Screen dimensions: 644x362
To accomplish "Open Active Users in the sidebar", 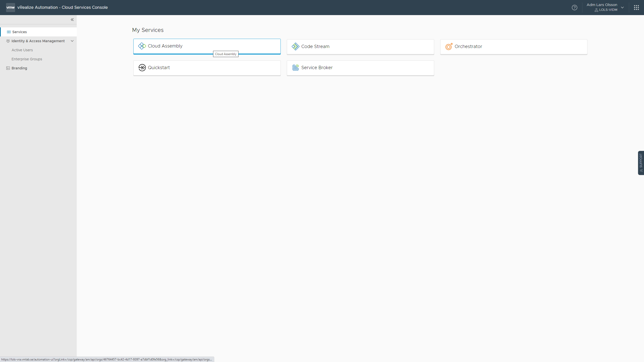I will click(22, 50).
